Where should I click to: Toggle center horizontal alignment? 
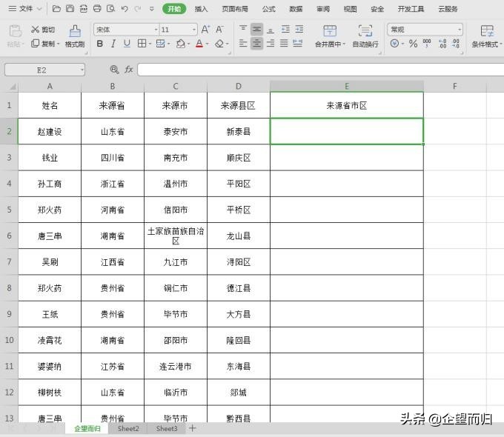tap(256, 44)
